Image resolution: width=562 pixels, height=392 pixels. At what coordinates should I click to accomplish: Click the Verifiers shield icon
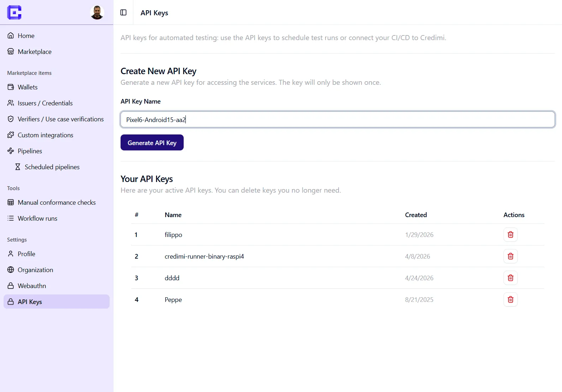pos(11,119)
